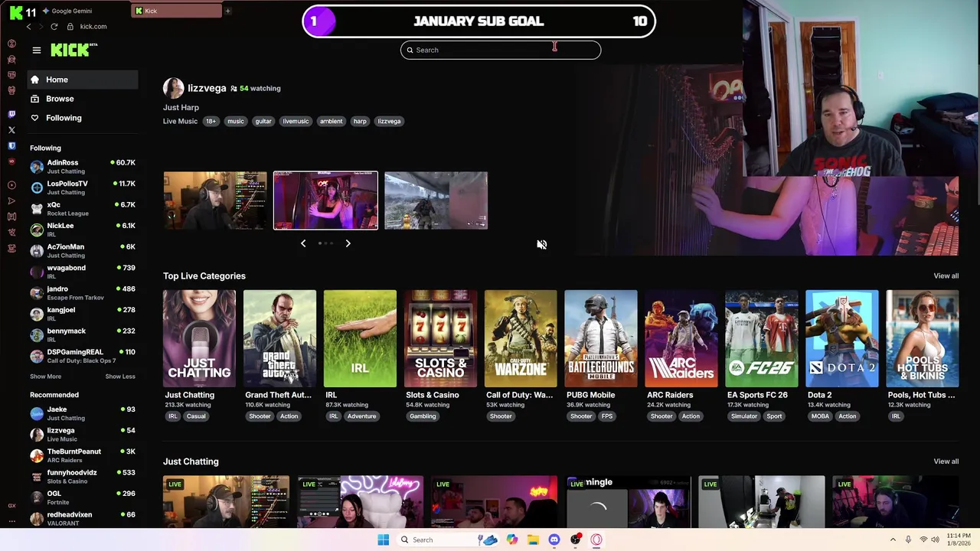Open X icon in browser sidebar

(11, 130)
